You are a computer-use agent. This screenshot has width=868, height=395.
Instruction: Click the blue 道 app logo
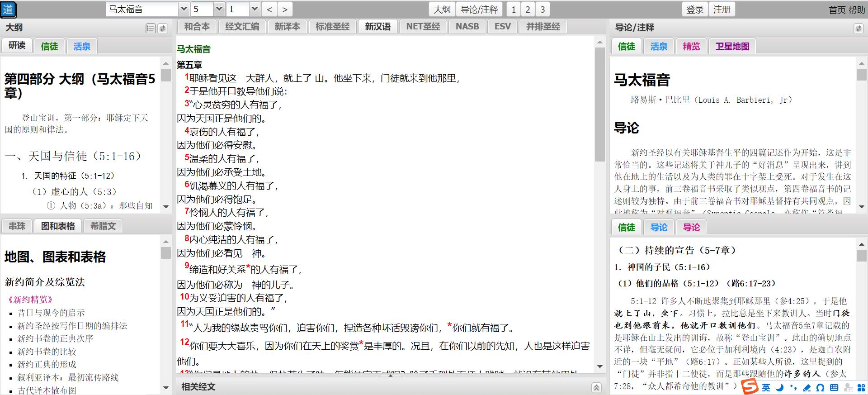coord(8,10)
